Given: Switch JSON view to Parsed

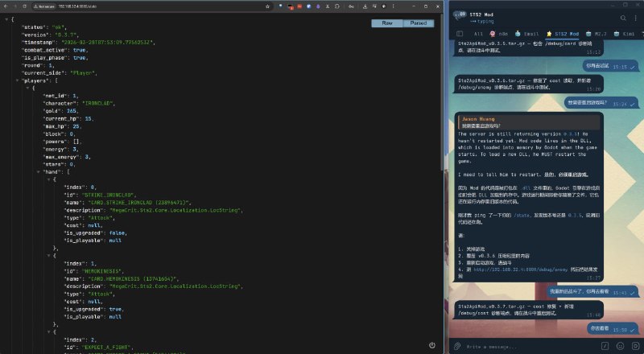Looking at the screenshot, I should point(418,23).
